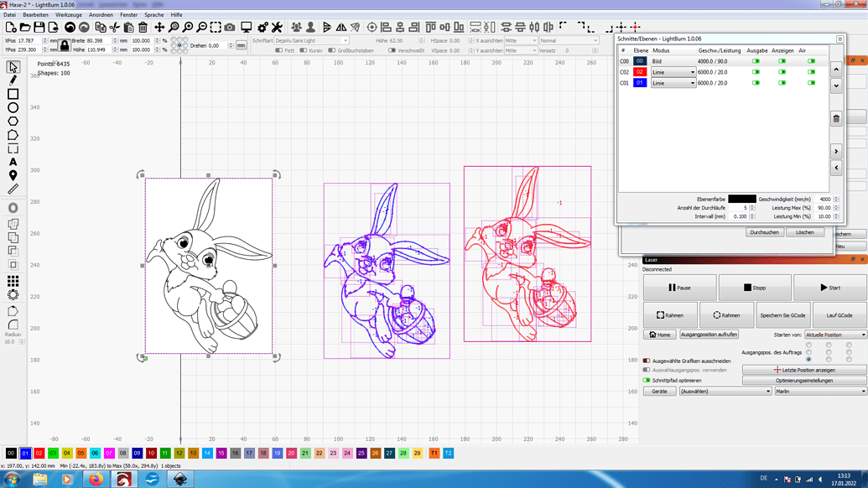Enable Ausgewählte Grafiken ausschneiden
Viewport: 868px width, 488px height.
tap(646, 361)
